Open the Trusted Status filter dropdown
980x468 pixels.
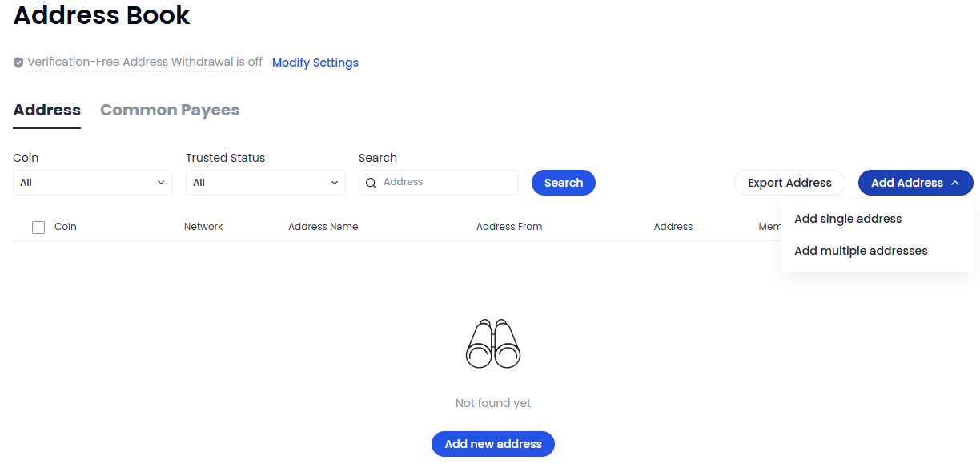point(266,183)
